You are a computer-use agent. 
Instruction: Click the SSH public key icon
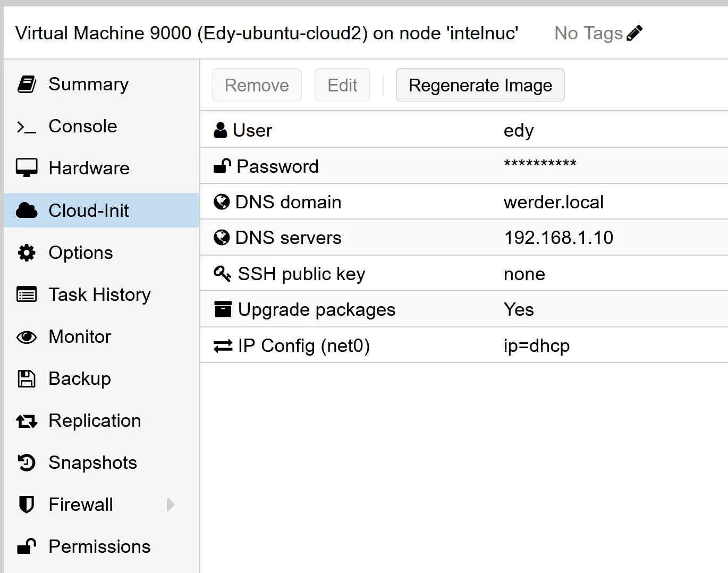tap(222, 273)
